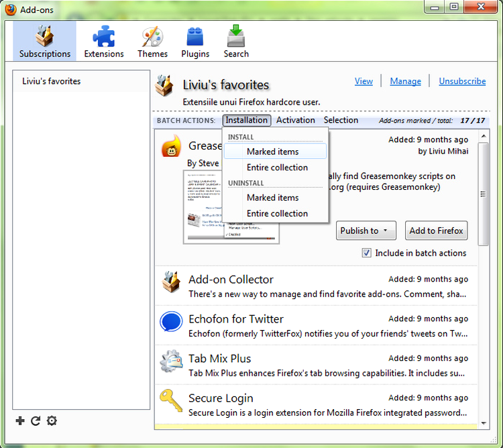503x448 pixels.
Task: Click the refresh subscriptions icon
Action: coord(36,421)
